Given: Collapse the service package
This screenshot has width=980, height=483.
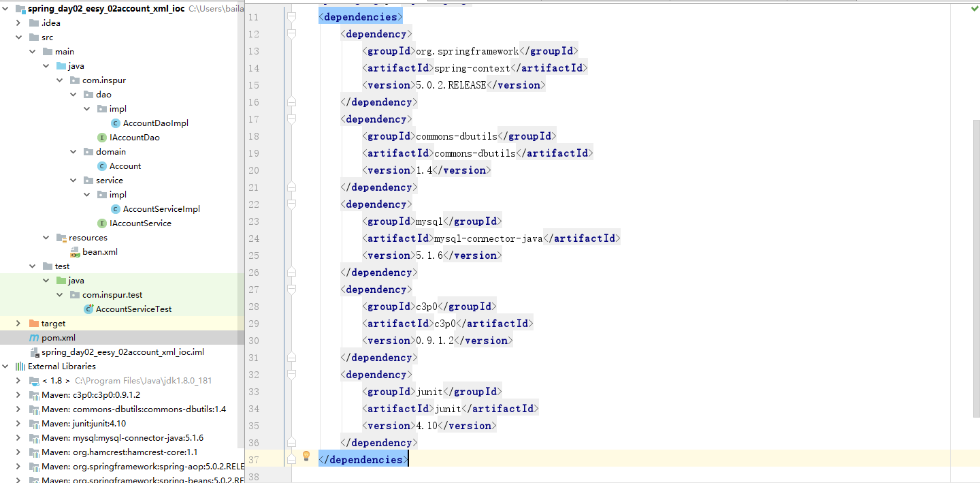Looking at the screenshot, I should (x=73, y=181).
